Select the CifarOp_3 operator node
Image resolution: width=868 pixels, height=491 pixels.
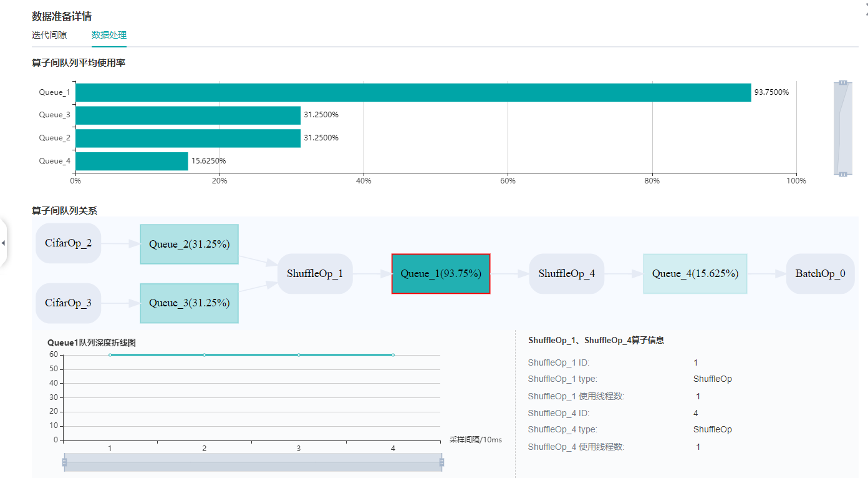(x=69, y=303)
